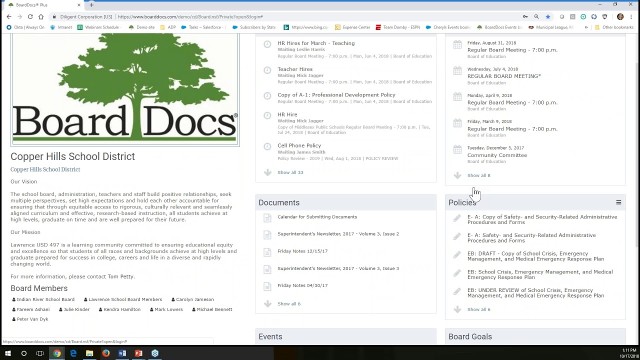Open the Policies panel hamburger menu
This screenshot has width=640, height=360.
pos(618,202)
